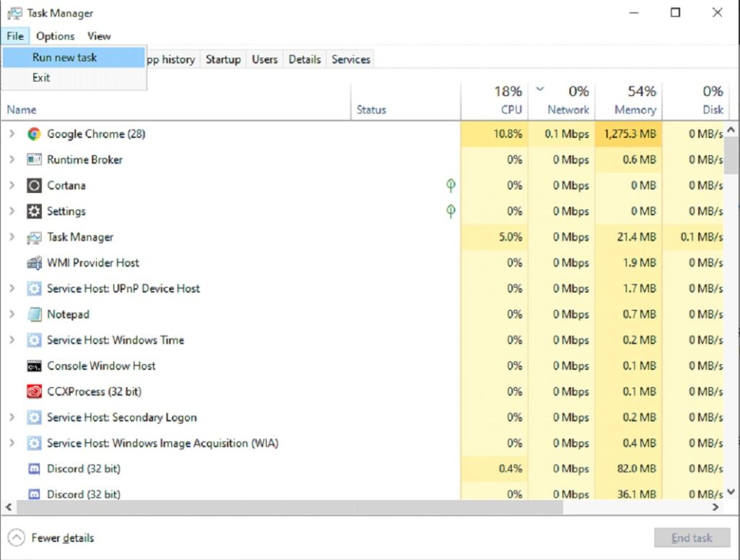
Task: Select the Google Chrome 1,275.3 MB memory cell
Action: pyautogui.click(x=629, y=134)
